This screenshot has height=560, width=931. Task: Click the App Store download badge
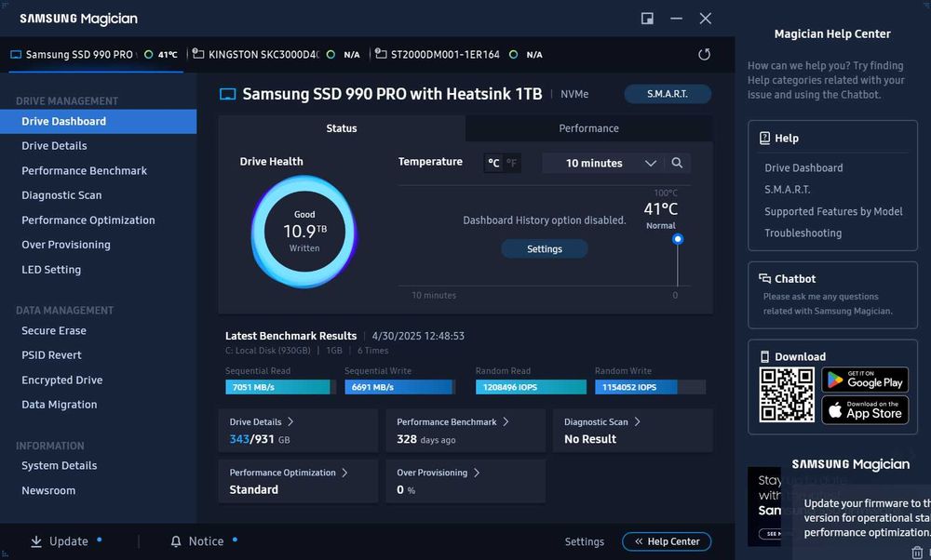click(x=865, y=410)
